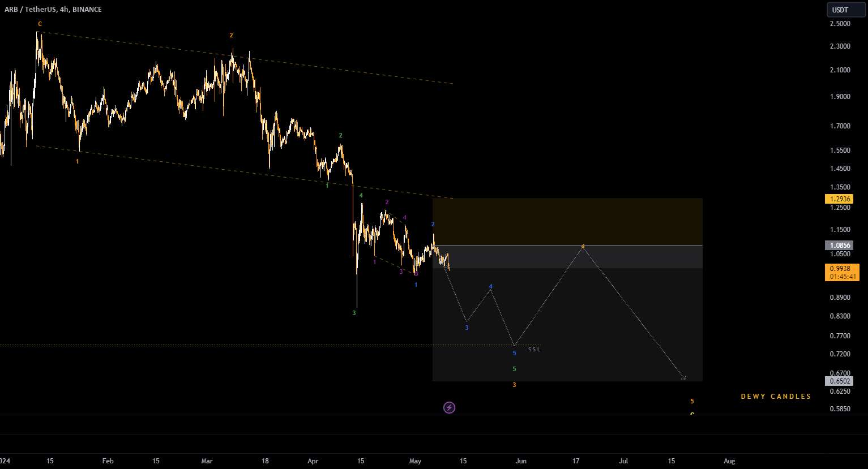Click the Aug label on time axis

[x=729, y=461]
